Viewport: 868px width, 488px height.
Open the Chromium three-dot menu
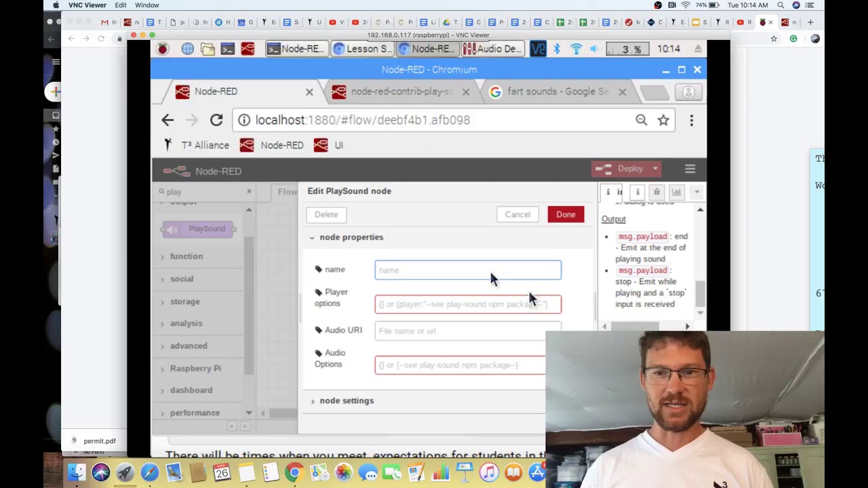point(692,120)
